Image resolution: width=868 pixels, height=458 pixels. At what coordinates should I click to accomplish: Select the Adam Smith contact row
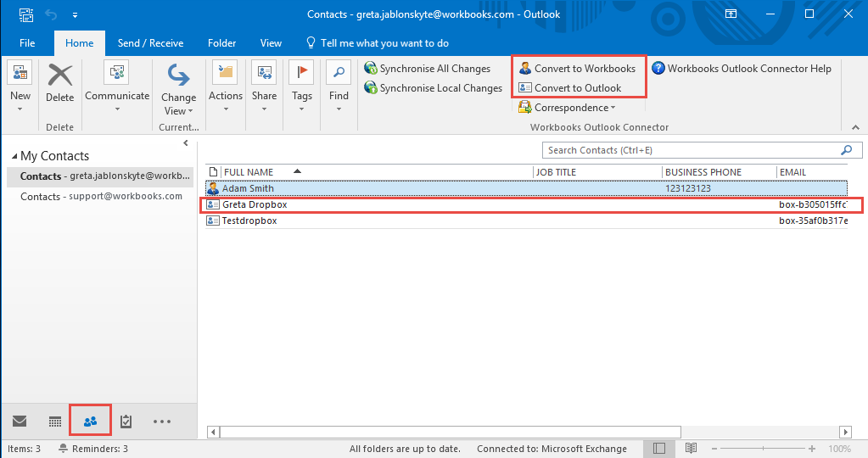[x=526, y=188]
